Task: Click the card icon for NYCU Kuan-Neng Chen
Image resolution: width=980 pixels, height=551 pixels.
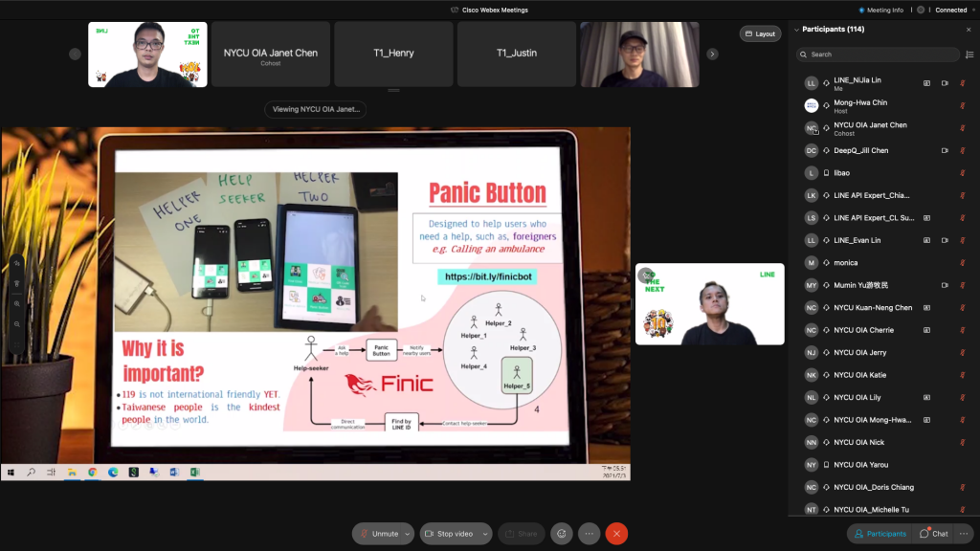Action: (926, 308)
